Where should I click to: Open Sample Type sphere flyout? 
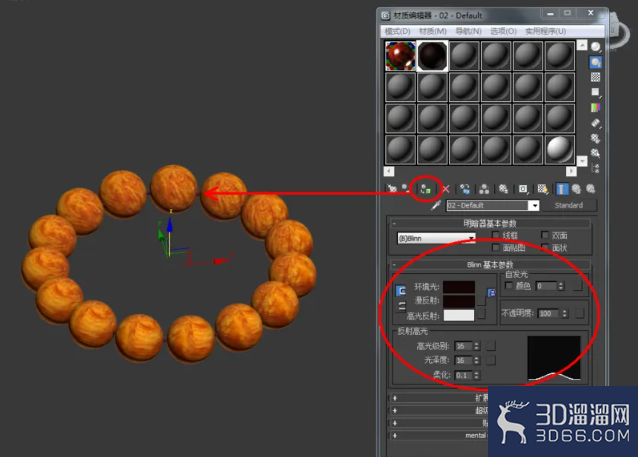pyautogui.click(x=596, y=47)
